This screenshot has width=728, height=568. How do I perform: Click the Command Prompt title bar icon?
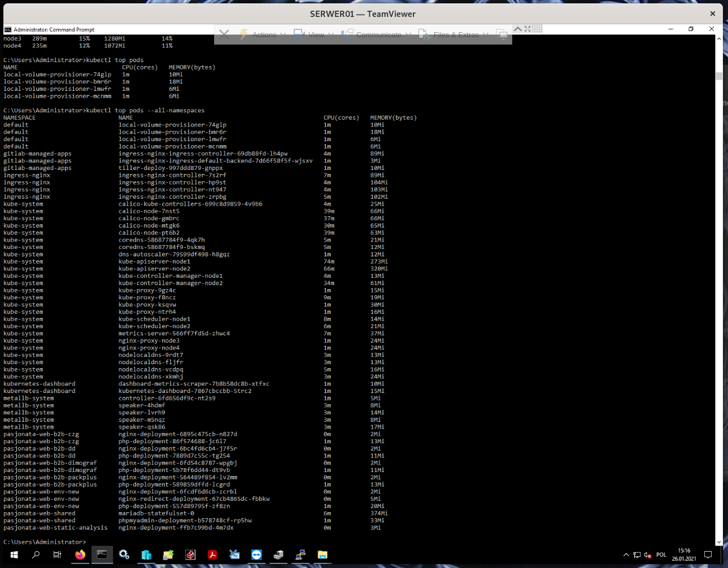[x=7, y=29]
